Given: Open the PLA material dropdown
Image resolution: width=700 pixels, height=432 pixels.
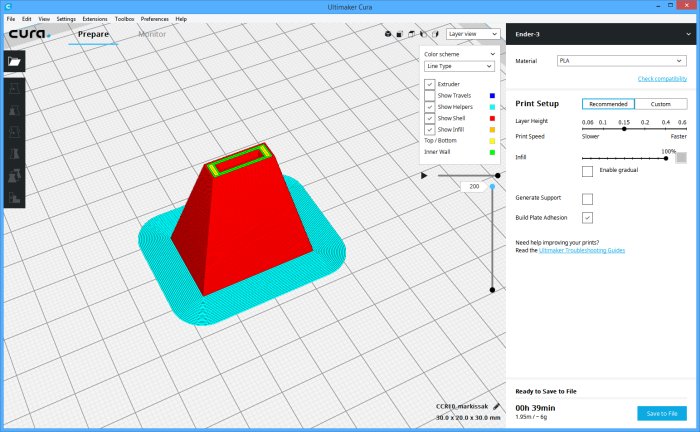Looking at the screenshot, I should [x=621, y=61].
